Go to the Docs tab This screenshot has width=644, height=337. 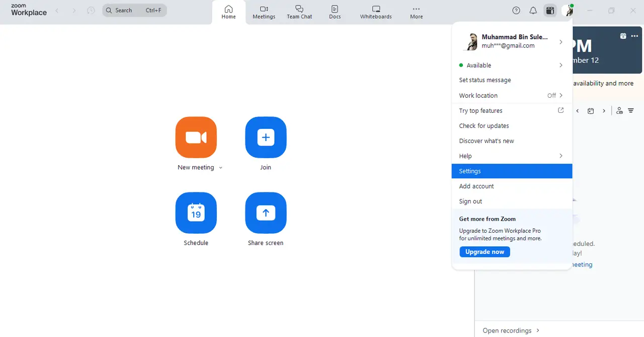pyautogui.click(x=335, y=12)
